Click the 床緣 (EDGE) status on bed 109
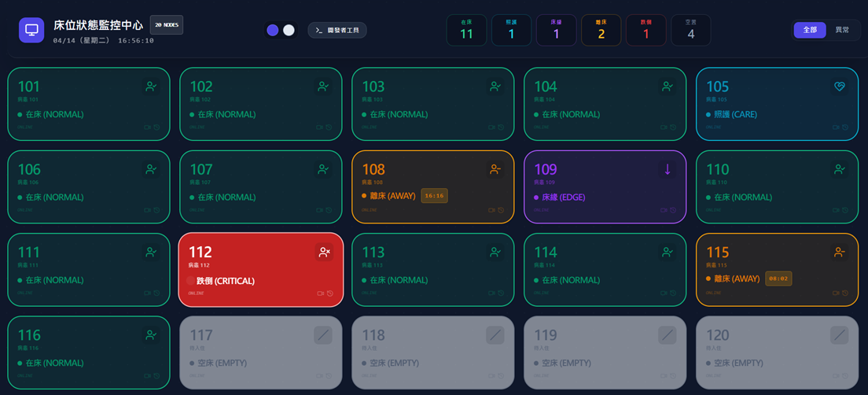The image size is (868, 395). click(560, 197)
